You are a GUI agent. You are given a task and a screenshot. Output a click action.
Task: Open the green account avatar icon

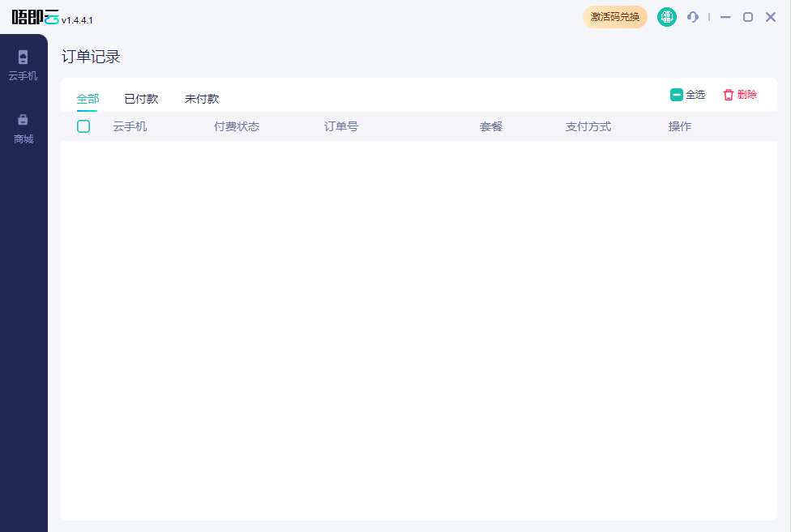pyautogui.click(x=666, y=16)
